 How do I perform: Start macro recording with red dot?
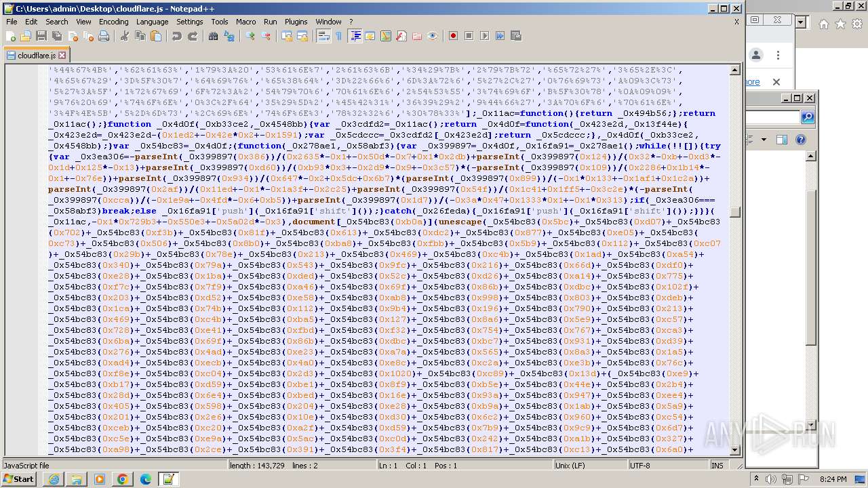tap(453, 36)
